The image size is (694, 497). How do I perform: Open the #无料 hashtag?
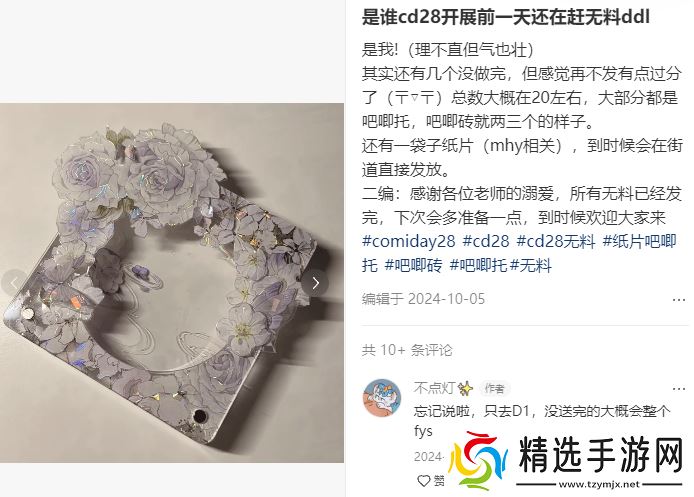pos(531,266)
